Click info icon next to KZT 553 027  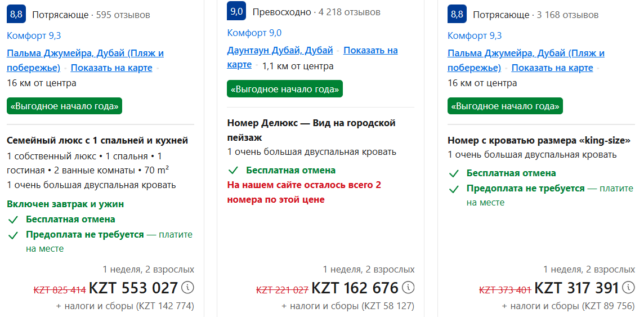(x=188, y=288)
